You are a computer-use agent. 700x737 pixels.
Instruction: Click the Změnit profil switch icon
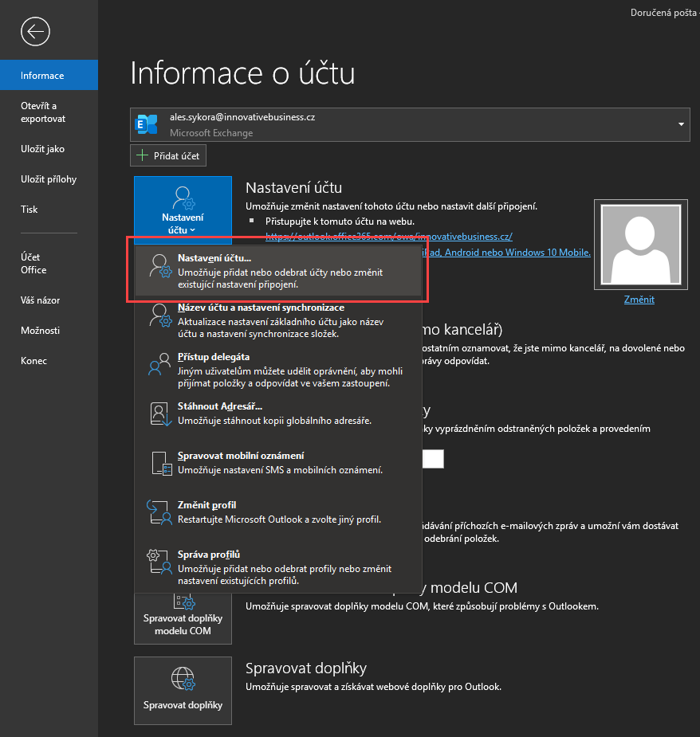point(159,512)
